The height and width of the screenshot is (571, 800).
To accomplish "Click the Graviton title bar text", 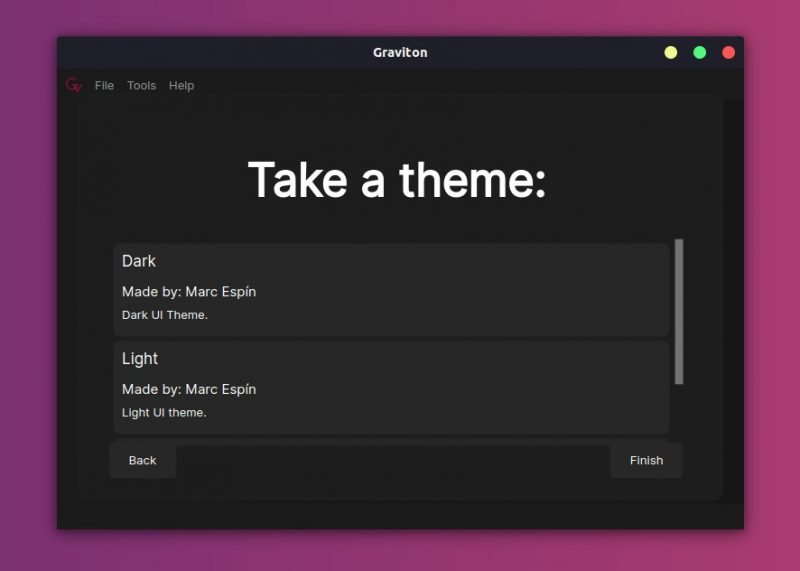I will 400,53.
